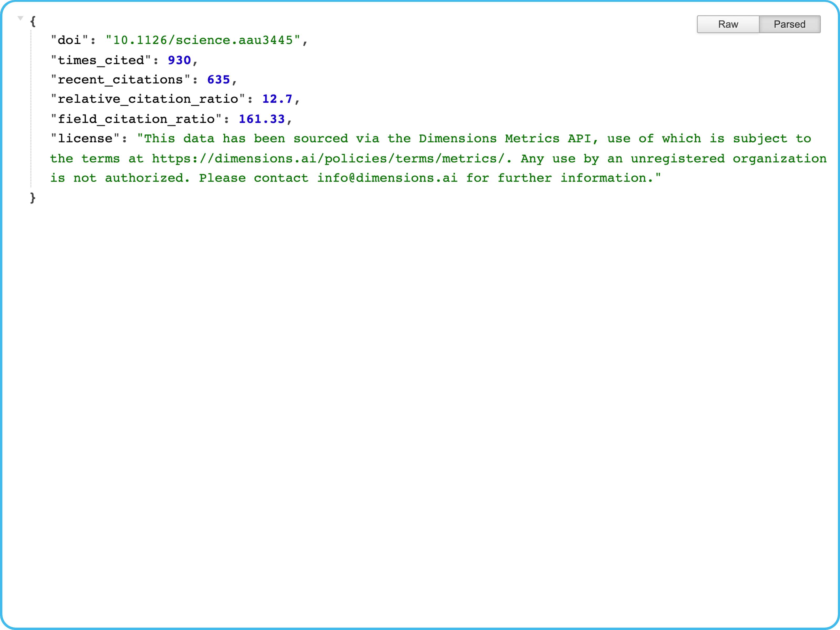The image size is (840, 630).
Task: Click the "doi" key name
Action: [x=70, y=40]
